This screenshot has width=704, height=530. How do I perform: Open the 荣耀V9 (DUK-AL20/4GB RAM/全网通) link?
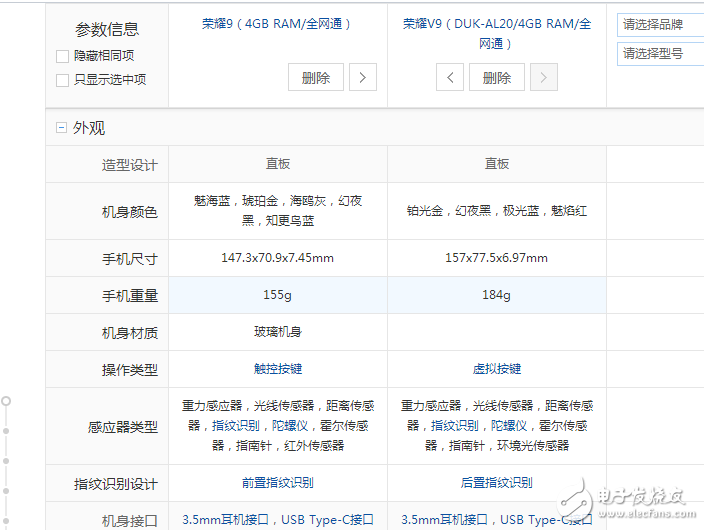(497, 34)
